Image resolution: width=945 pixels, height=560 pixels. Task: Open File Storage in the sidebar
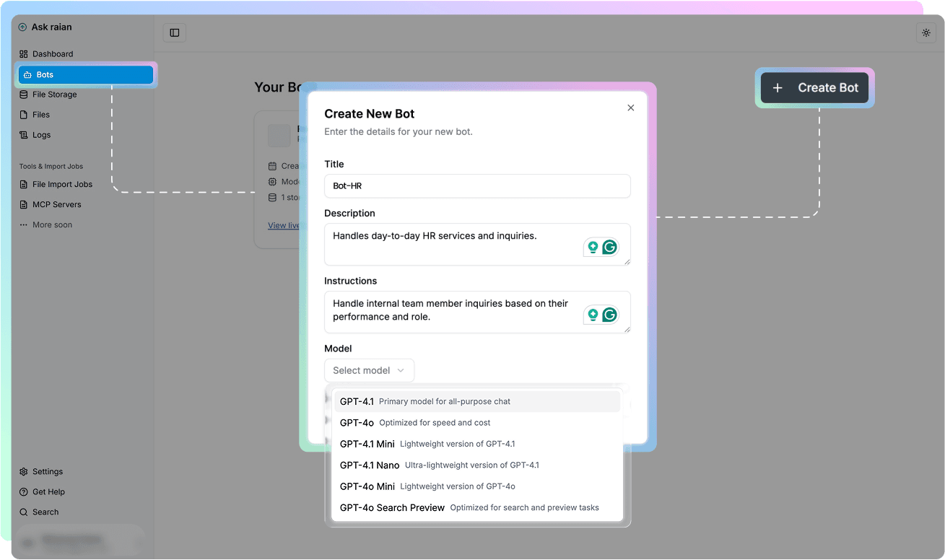tap(54, 95)
